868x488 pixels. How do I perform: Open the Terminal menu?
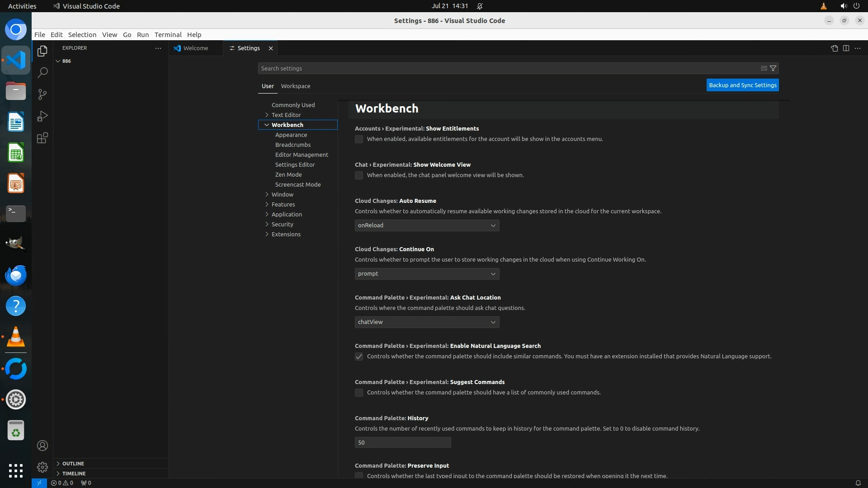click(168, 35)
